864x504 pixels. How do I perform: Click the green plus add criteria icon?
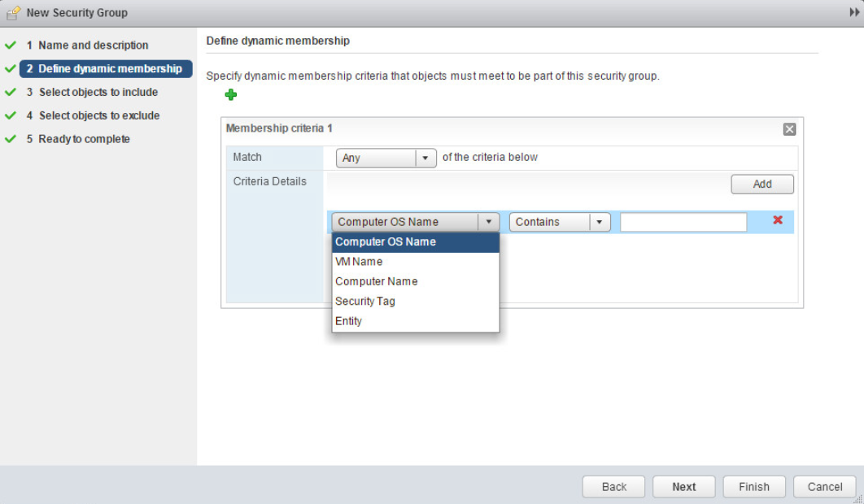(x=231, y=95)
